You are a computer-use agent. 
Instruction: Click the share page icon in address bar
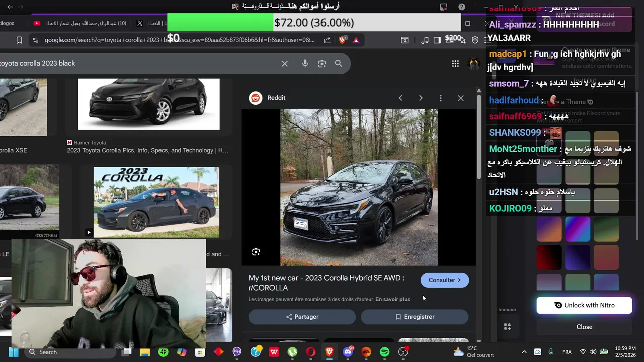327,40
